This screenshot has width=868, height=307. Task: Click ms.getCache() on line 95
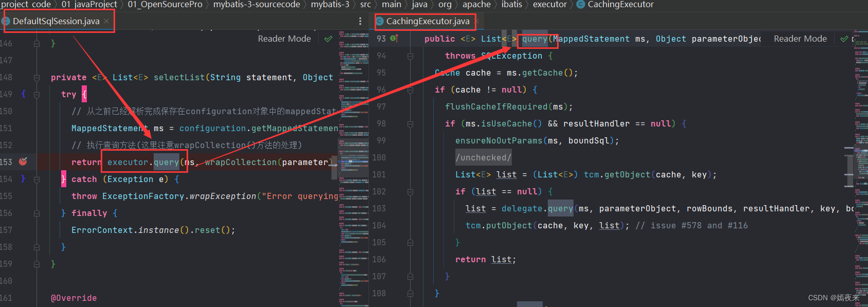pos(540,73)
